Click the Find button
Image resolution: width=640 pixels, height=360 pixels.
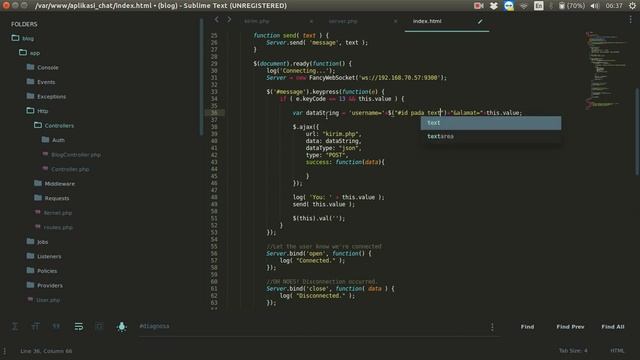tap(527, 327)
